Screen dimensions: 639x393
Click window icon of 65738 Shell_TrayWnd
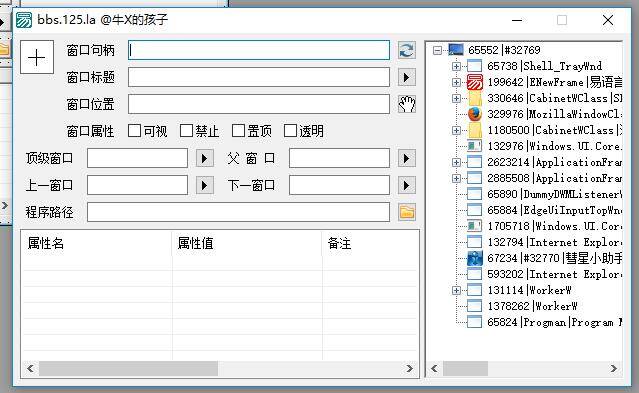(474, 66)
